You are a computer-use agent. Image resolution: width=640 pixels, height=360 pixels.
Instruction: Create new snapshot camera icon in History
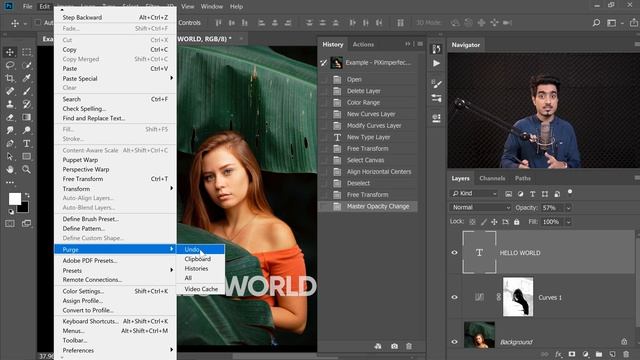click(x=394, y=346)
